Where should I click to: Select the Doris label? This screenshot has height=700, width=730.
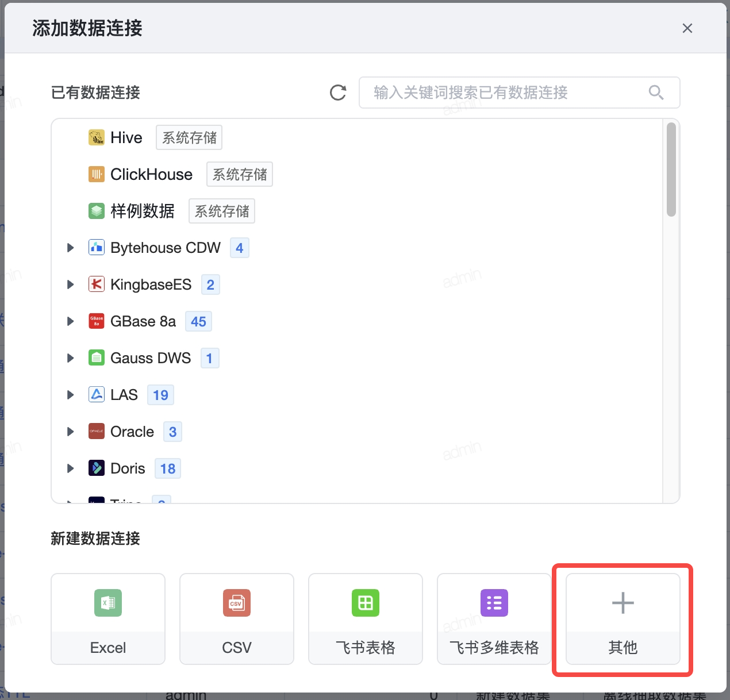point(128,468)
